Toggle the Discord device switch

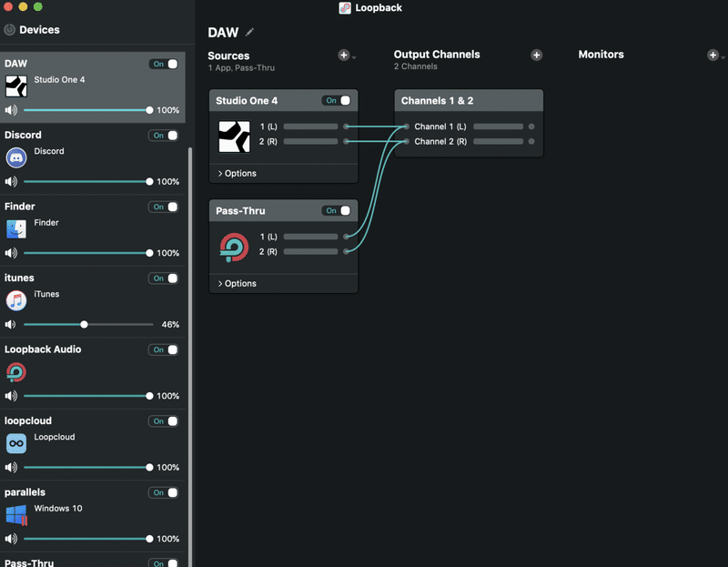click(164, 136)
